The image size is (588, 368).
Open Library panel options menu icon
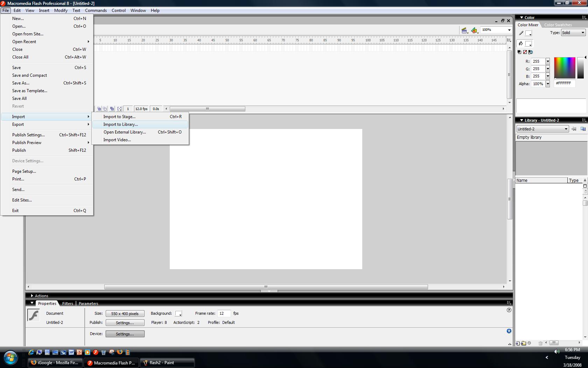click(x=584, y=120)
